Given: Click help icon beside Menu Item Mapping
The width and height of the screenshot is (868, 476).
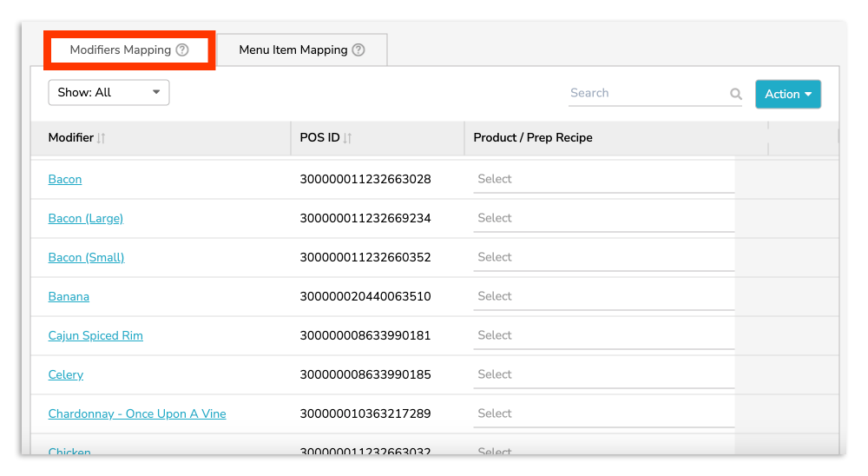Looking at the screenshot, I should tap(358, 50).
